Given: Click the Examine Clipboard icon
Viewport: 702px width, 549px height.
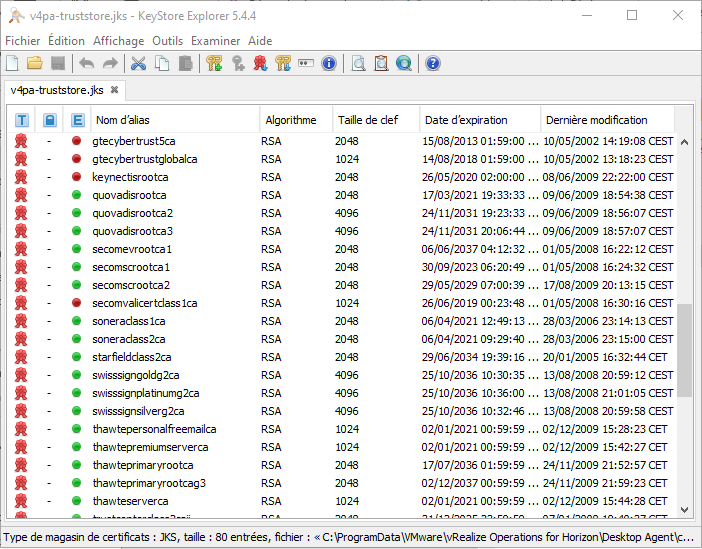Looking at the screenshot, I should click(x=381, y=64).
